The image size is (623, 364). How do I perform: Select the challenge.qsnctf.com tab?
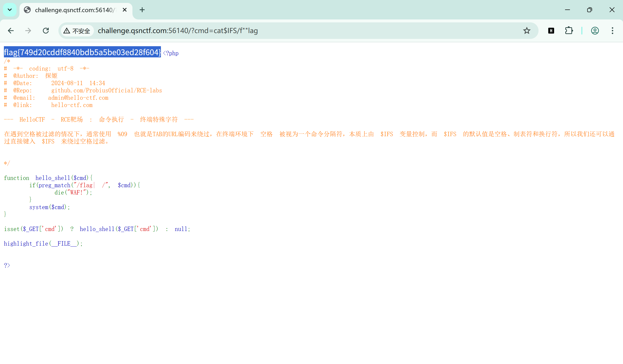(74, 10)
